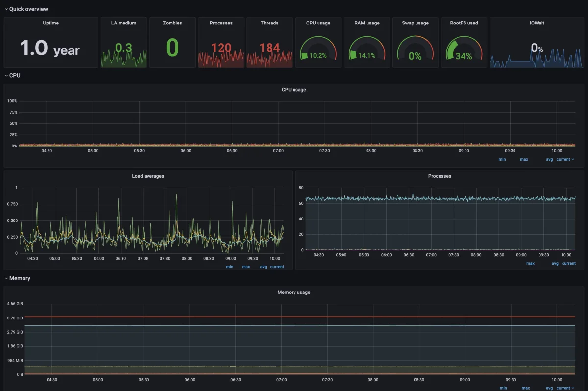Sort Processes graph legend by avg
The width and height of the screenshot is (588, 391).
click(x=555, y=263)
